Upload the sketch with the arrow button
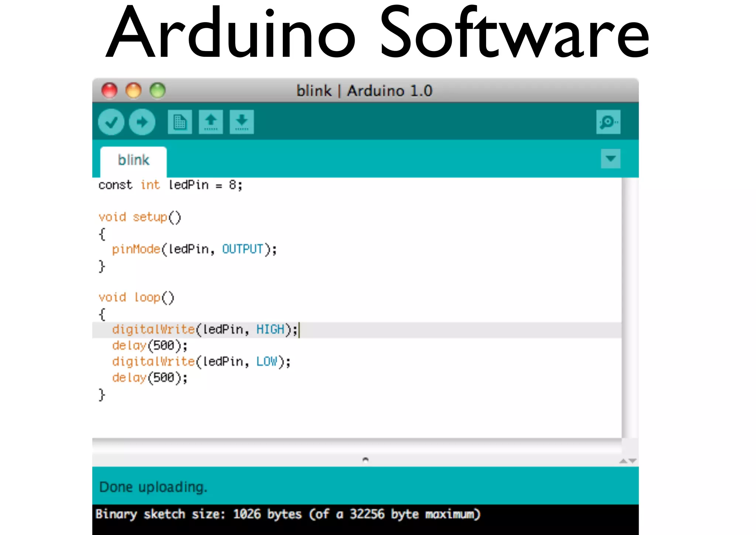The width and height of the screenshot is (756, 535). point(142,122)
